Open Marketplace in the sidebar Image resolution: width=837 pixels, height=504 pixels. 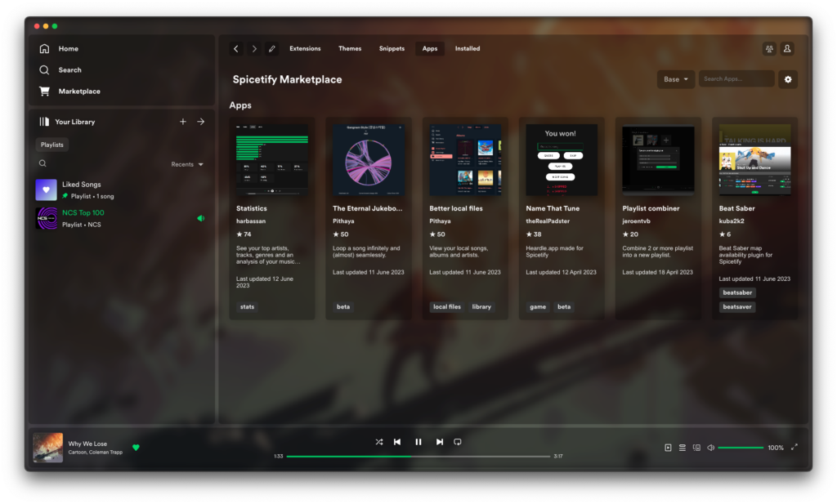pyautogui.click(x=69, y=91)
